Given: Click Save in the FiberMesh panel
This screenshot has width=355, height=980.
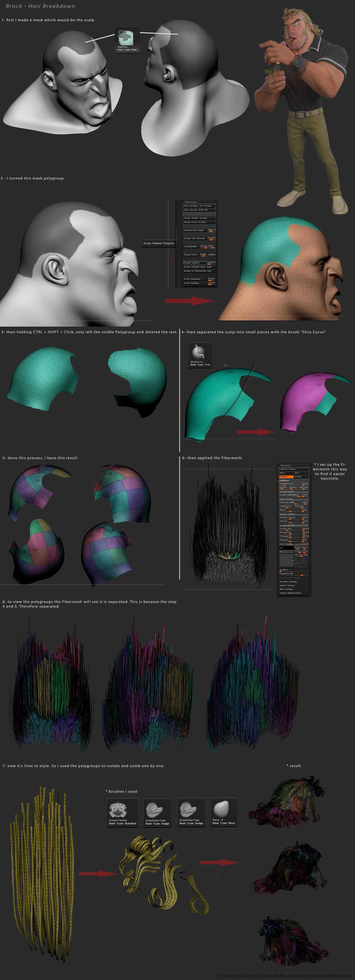Looking at the screenshot, I should pyautogui.click(x=301, y=473).
